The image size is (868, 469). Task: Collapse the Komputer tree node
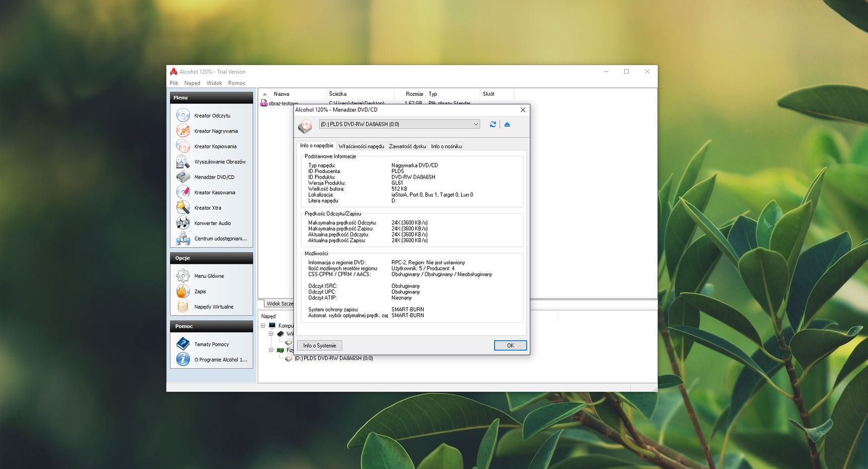[x=263, y=326]
